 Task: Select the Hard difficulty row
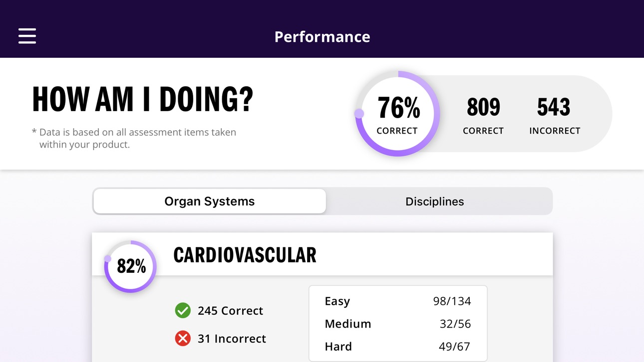pyautogui.click(x=398, y=347)
